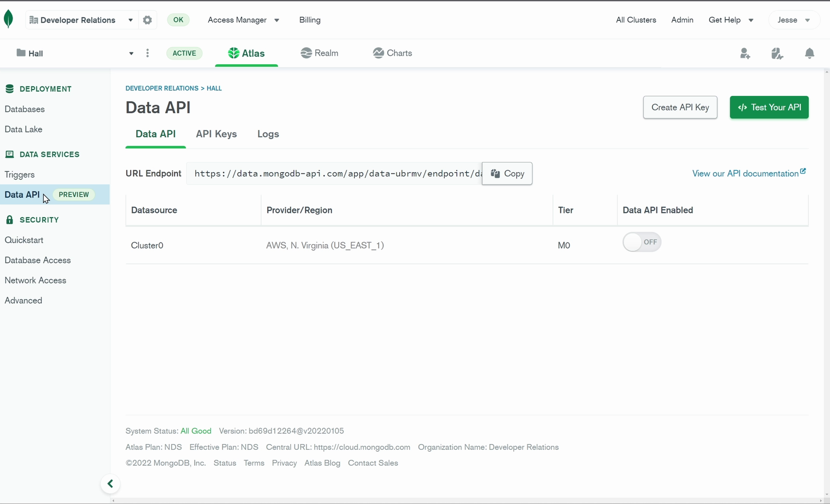
Task: Open Databases in the sidebar
Action: (25, 109)
